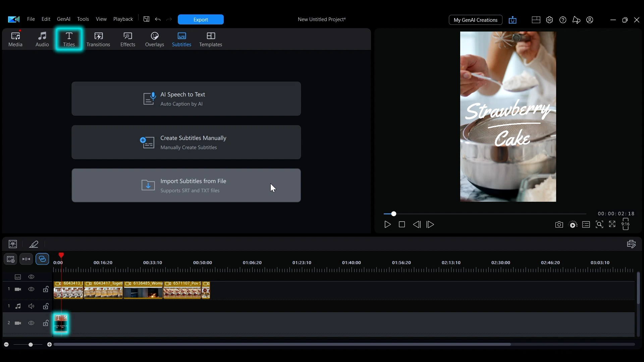This screenshot has width=644, height=362.
Task: Open the View menu
Action: (101, 19)
